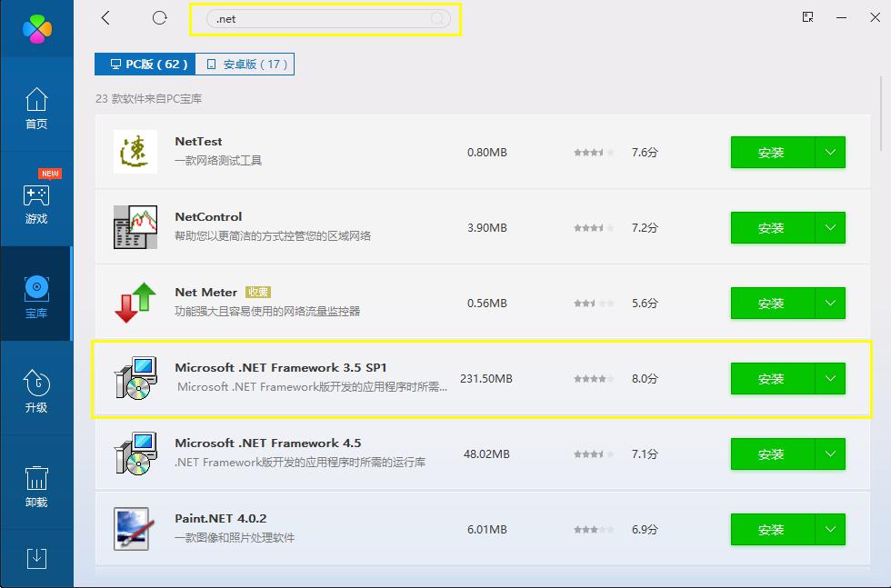Click the magnifier search icon
The height and width of the screenshot is (588, 891).
coord(437,19)
